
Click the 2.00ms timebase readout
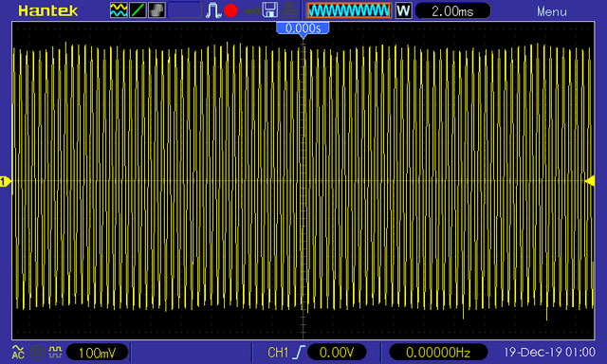(x=452, y=10)
